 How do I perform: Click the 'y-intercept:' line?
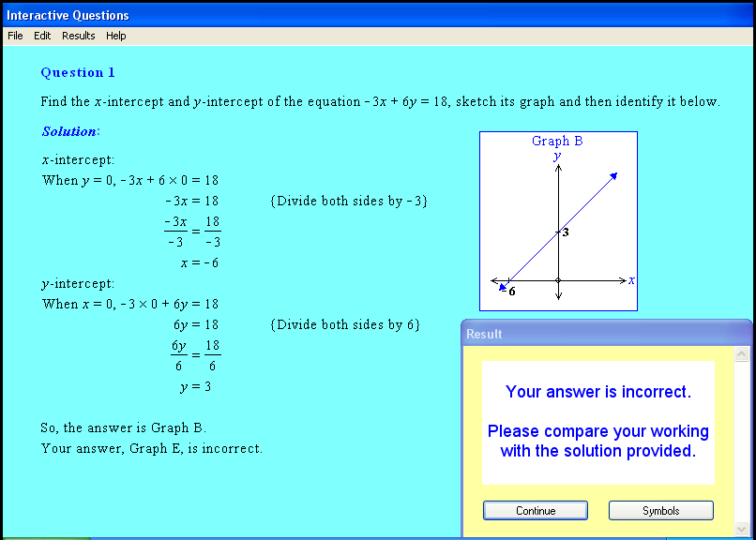point(78,284)
